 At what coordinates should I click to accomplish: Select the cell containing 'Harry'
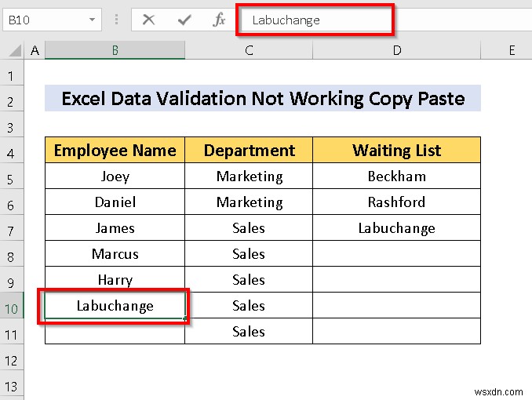115,279
